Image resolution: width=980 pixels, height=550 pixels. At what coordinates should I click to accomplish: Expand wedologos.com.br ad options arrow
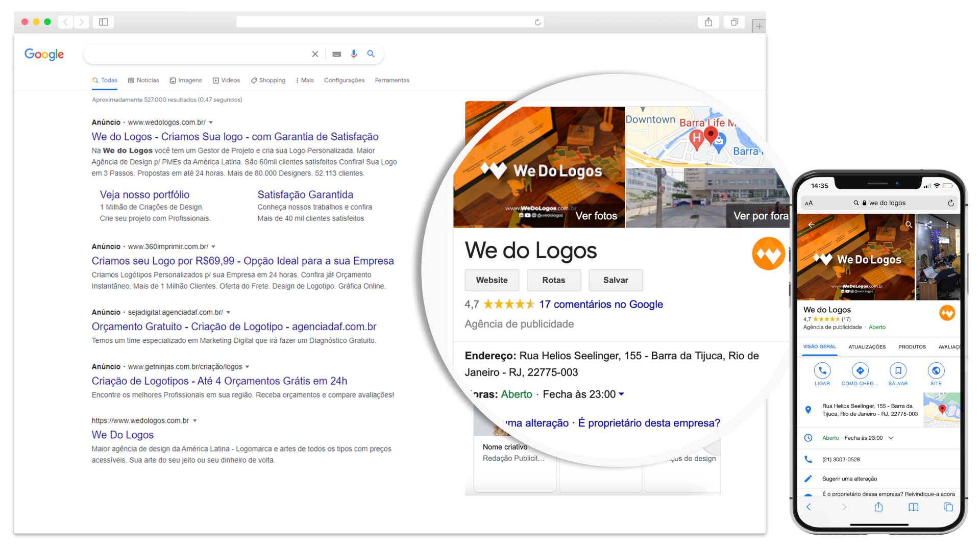point(211,122)
